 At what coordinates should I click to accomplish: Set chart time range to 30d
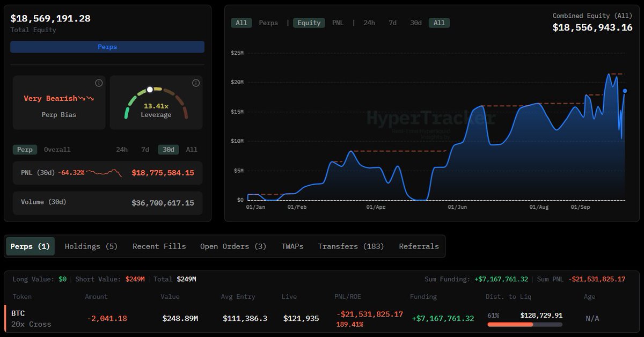pos(416,23)
